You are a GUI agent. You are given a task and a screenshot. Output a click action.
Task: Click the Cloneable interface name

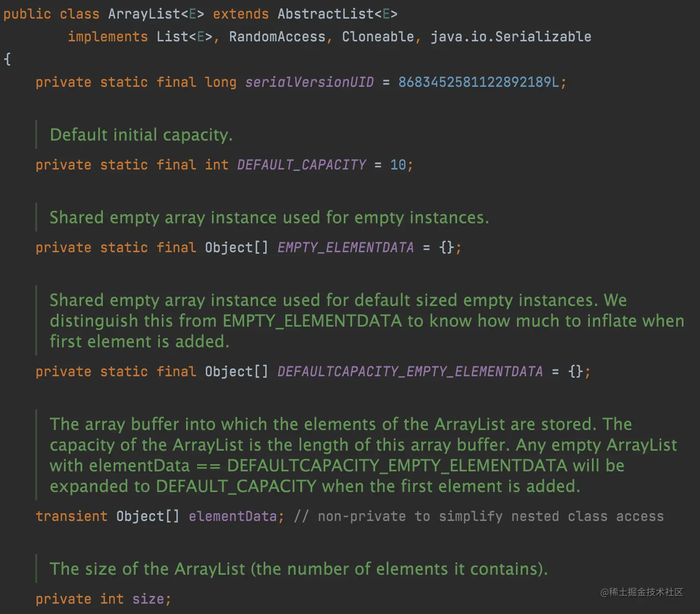(378, 37)
